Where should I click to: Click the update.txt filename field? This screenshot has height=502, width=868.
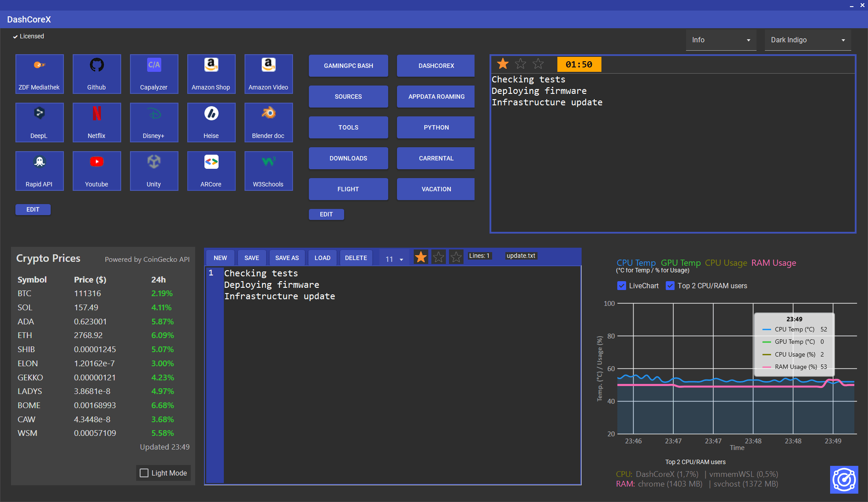(520, 256)
